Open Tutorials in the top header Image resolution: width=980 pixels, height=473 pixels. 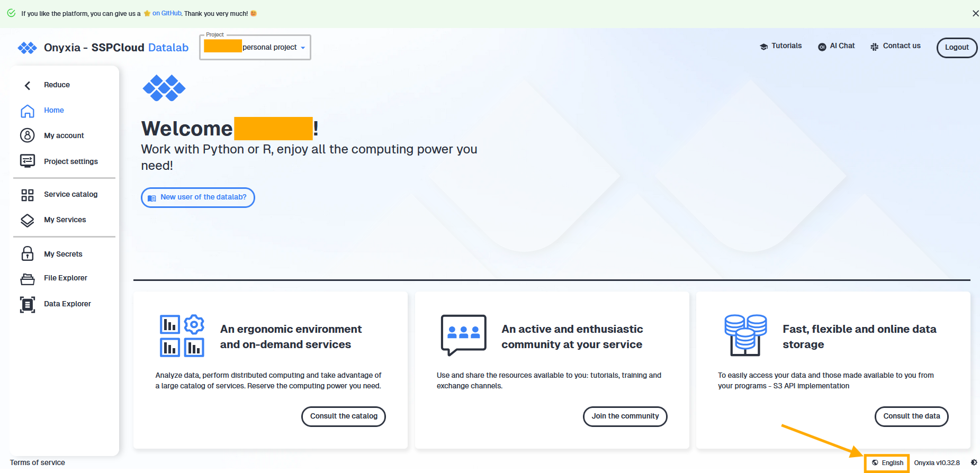(781, 46)
